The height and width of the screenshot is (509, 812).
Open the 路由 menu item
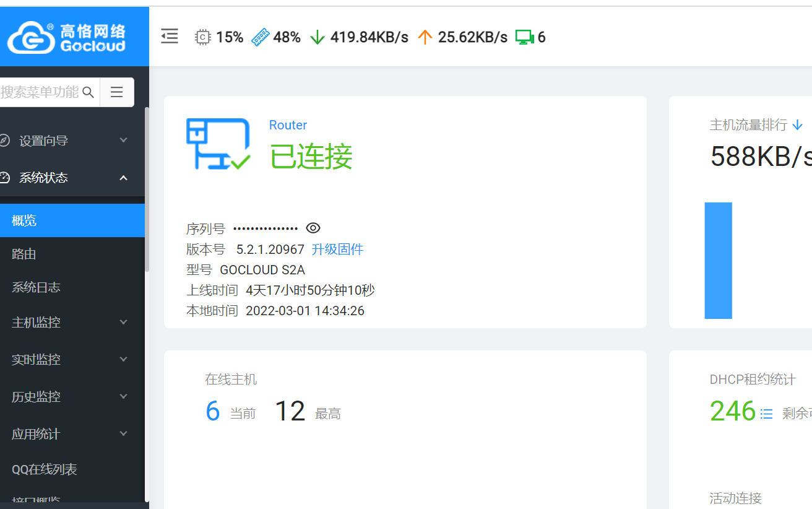(x=72, y=254)
